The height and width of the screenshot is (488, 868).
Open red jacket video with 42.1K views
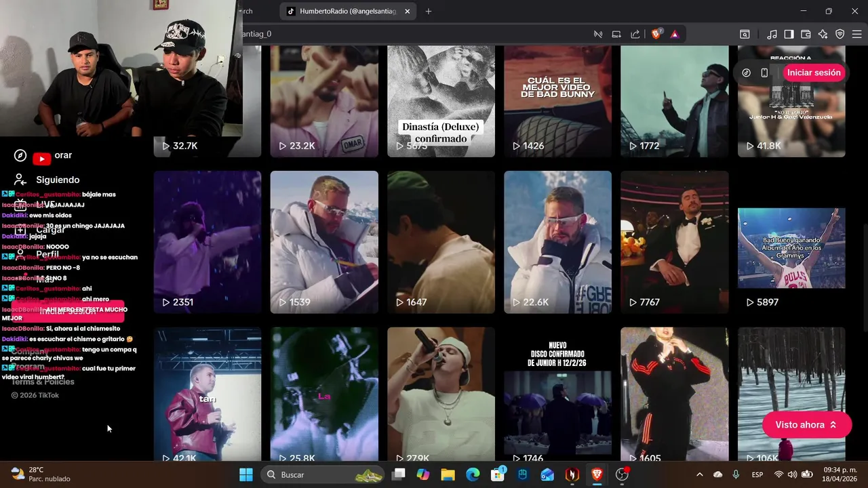tap(208, 394)
